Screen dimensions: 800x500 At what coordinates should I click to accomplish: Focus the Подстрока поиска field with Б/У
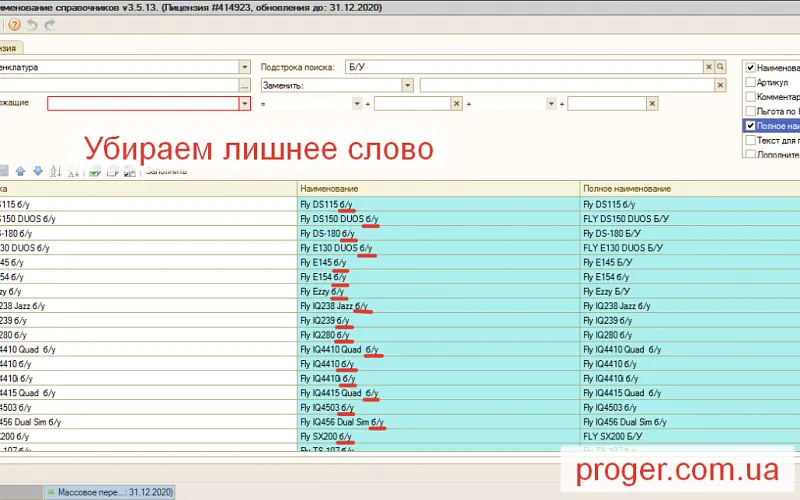point(524,67)
